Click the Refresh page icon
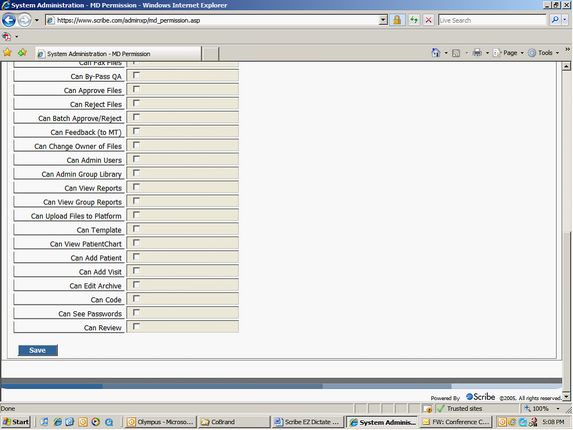 414,20
